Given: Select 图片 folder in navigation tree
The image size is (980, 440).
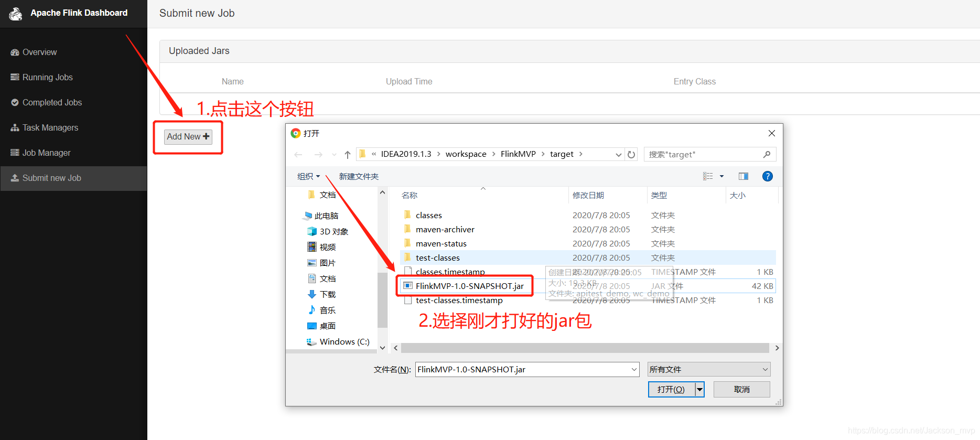Looking at the screenshot, I should pyautogui.click(x=321, y=263).
